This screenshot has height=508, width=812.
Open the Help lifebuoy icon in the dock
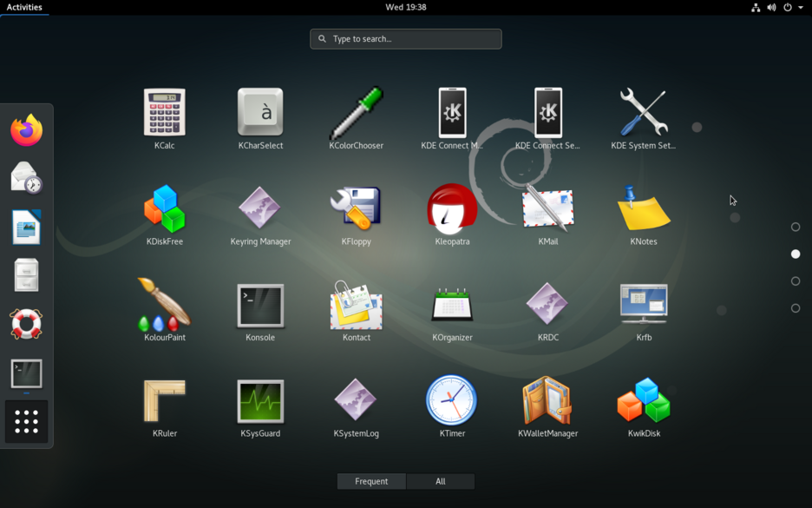[26, 324]
